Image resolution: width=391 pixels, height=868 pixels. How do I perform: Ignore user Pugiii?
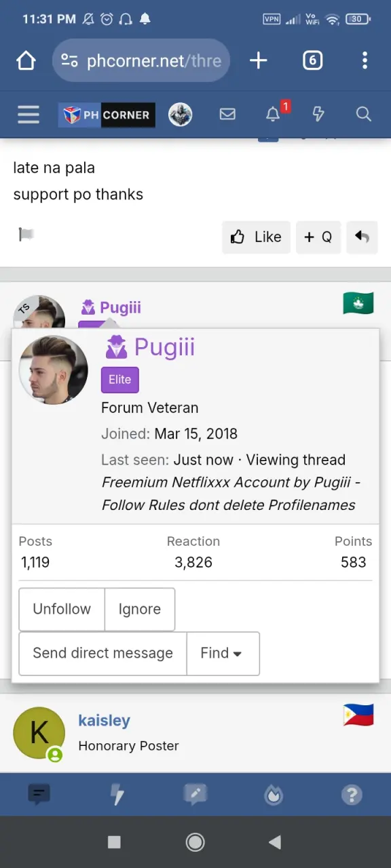tap(140, 609)
